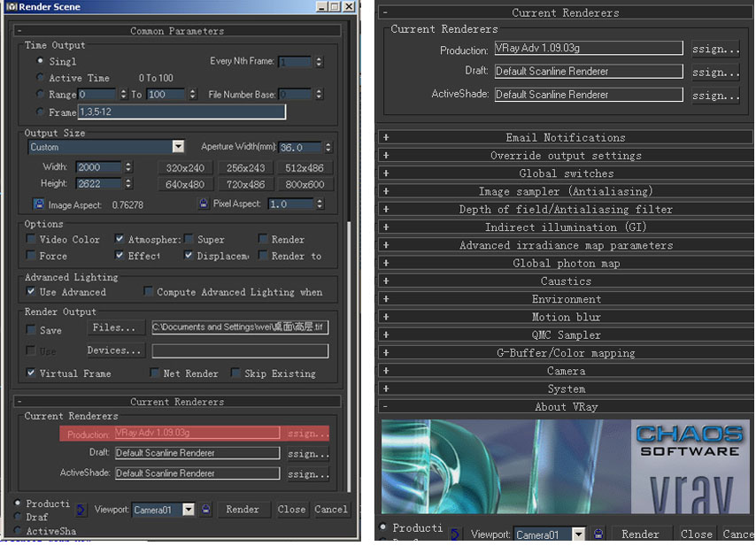Expand the Global photon map rollout
Image resolution: width=756 pixels, height=546 pixels.
(566, 263)
